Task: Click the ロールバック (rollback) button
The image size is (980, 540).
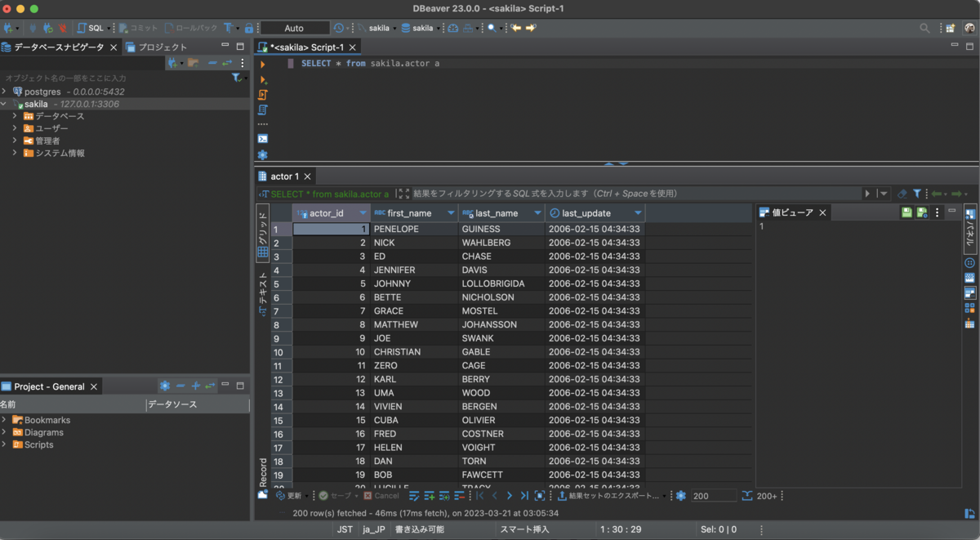Action: pyautogui.click(x=191, y=28)
